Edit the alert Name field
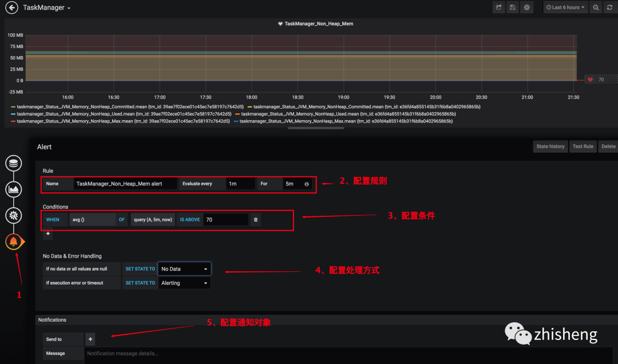Viewport: 618px width, 364px height. (x=125, y=184)
